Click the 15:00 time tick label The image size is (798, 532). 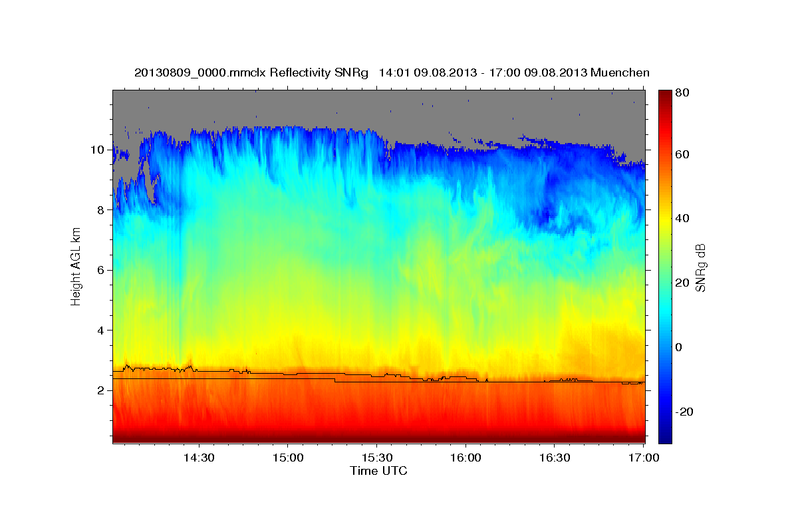point(287,458)
